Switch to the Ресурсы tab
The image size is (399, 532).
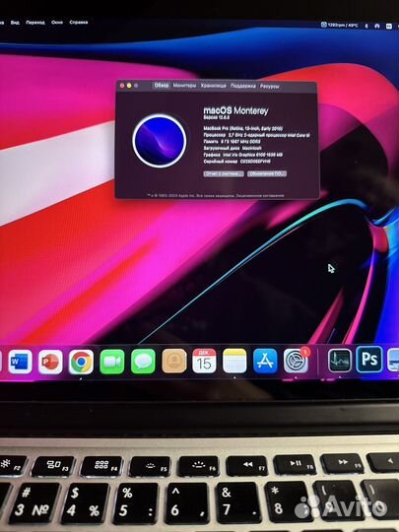tap(270, 87)
